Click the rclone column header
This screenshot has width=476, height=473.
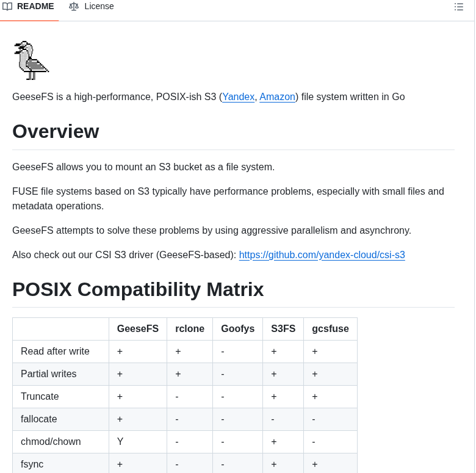click(190, 329)
